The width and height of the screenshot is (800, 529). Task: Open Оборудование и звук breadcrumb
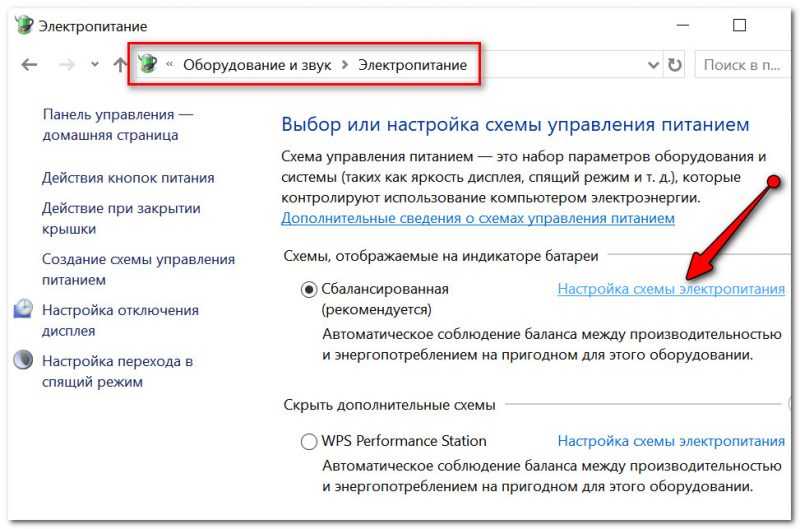click(257, 65)
